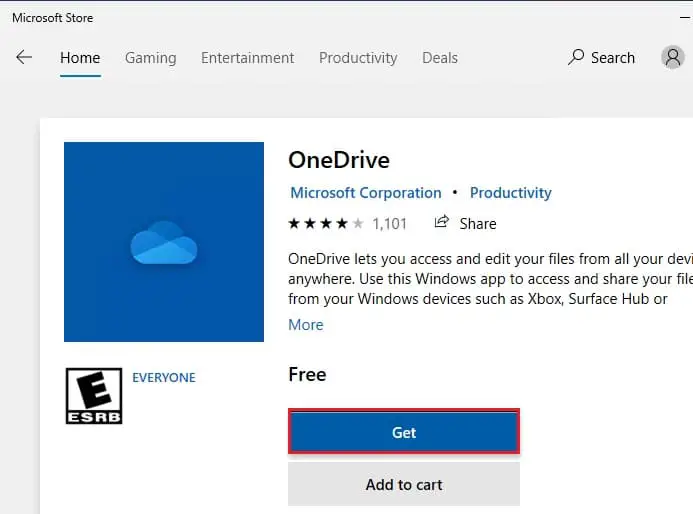Open the Gaming tab
Screen dimensions: 693x514
point(151,58)
